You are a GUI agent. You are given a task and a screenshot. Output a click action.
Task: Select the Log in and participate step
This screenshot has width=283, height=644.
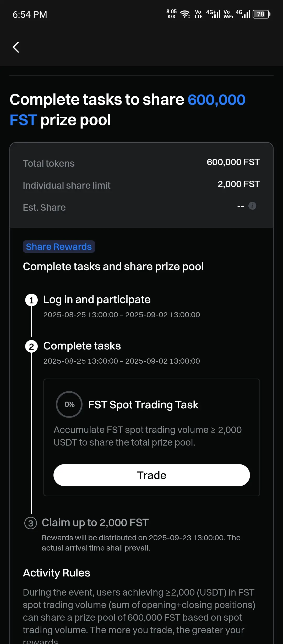coord(97,299)
